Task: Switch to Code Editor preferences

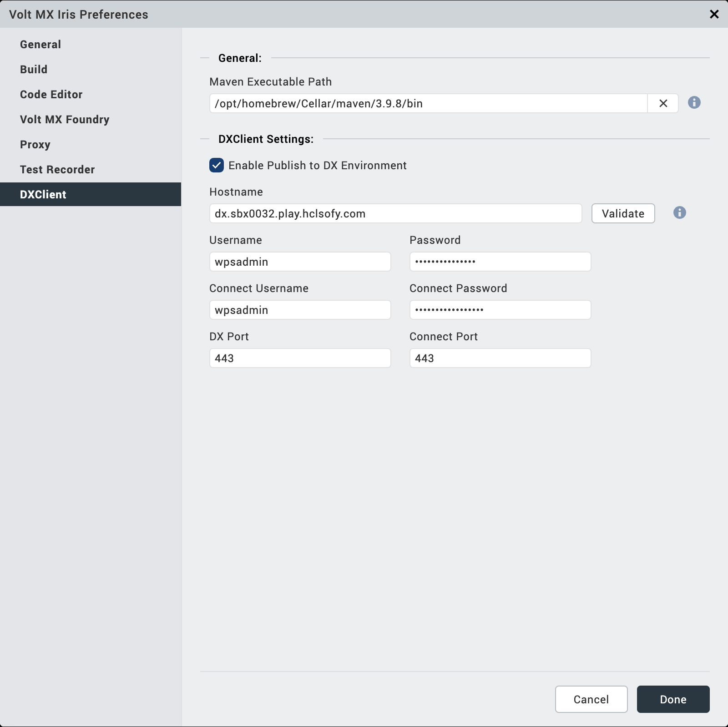Action: pos(91,94)
